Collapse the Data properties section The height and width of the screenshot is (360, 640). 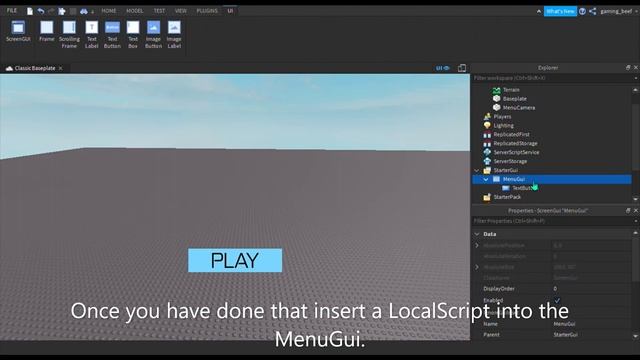(477, 234)
